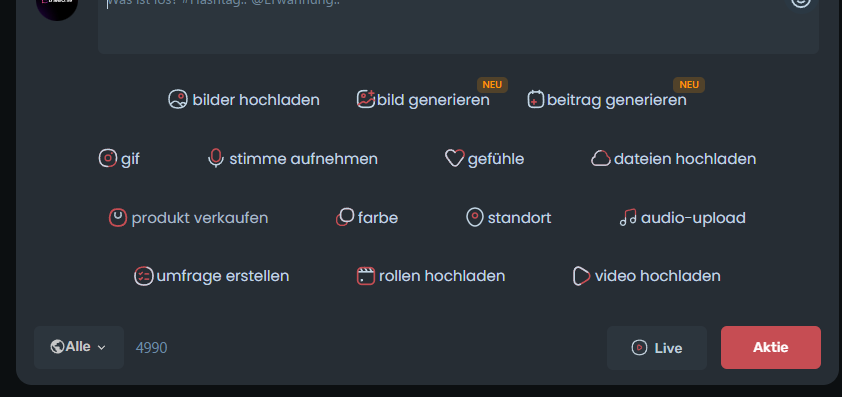
Task: Choose the gefühle heart icon
Action: pos(454,158)
